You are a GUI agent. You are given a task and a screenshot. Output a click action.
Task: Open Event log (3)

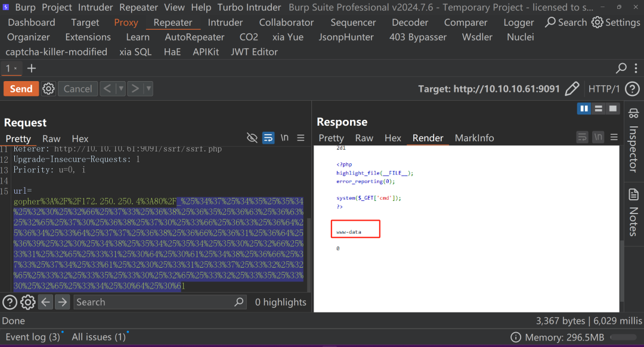[x=33, y=337]
